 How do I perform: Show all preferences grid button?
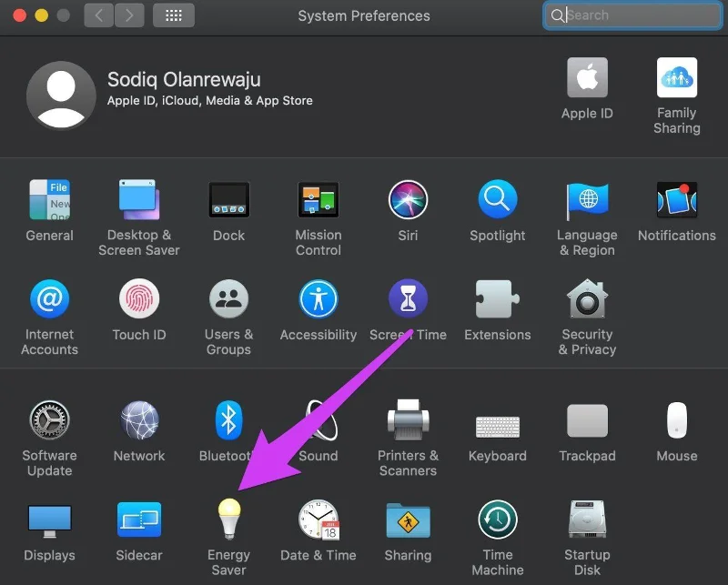[x=174, y=15]
